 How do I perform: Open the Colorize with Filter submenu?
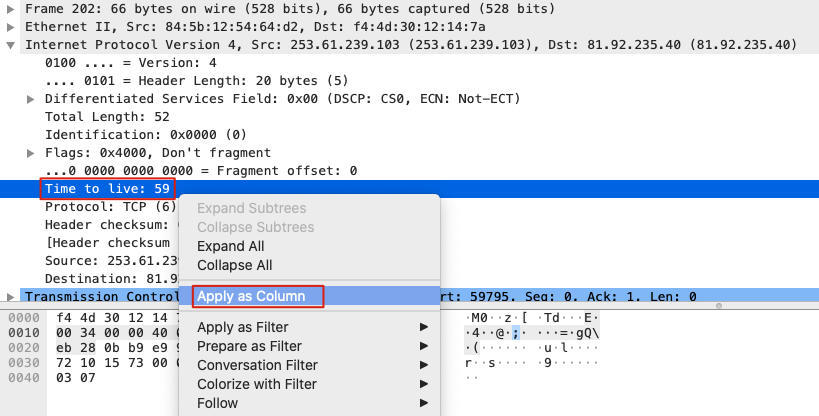pos(256,384)
